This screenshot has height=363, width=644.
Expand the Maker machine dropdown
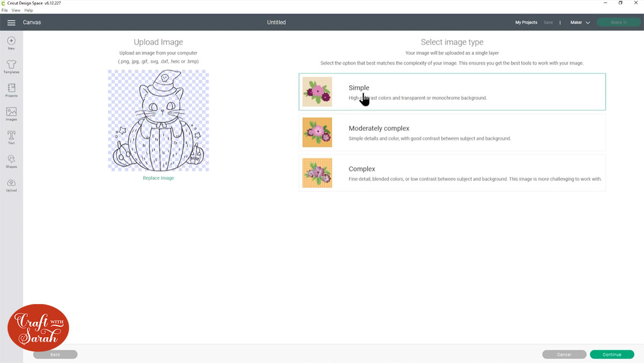pyautogui.click(x=580, y=23)
